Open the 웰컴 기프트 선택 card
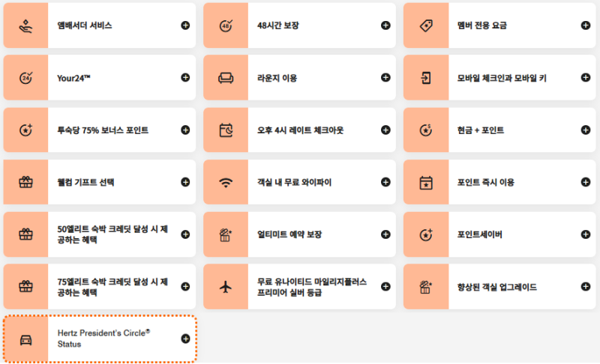 tap(100, 182)
